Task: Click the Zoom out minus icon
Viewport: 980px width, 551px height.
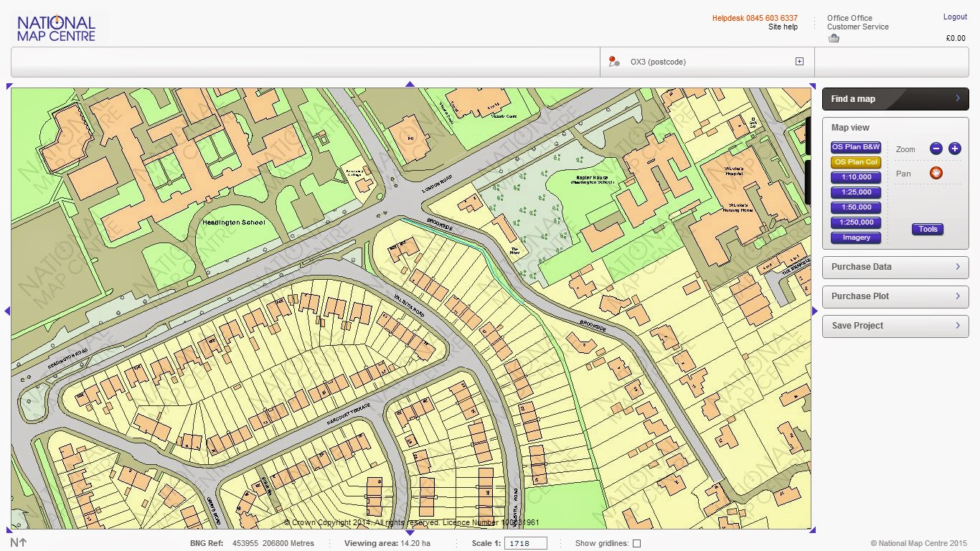Action: tap(936, 149)
